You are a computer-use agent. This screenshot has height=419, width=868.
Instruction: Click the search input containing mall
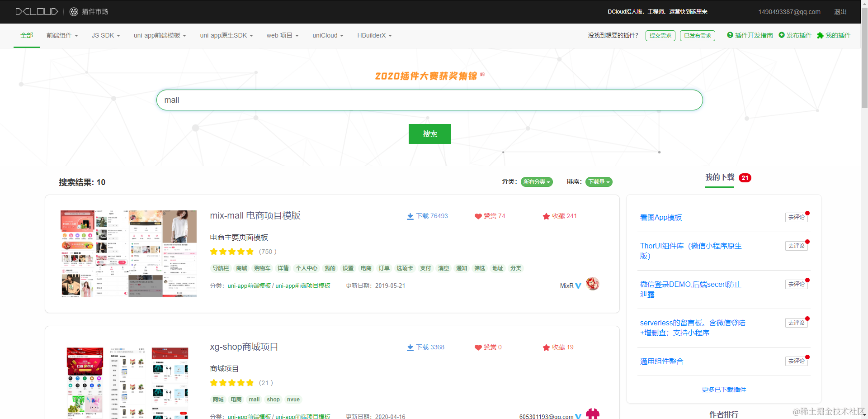[x=429, y=100]
